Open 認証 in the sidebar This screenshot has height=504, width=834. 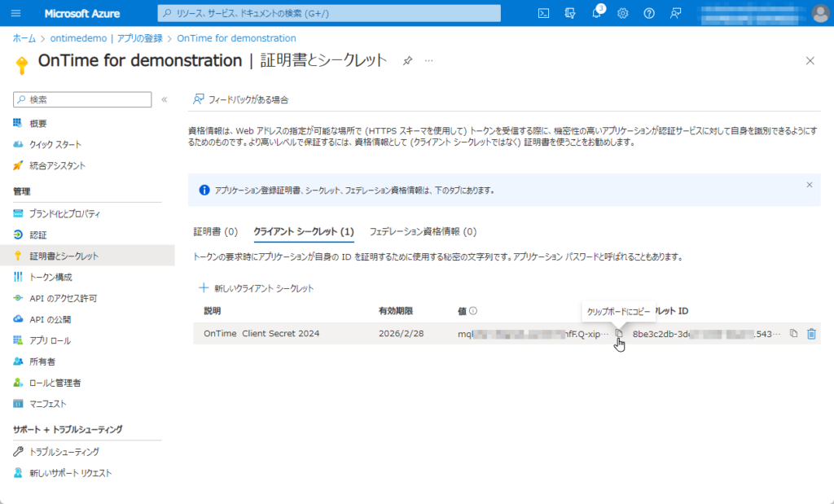38,235
